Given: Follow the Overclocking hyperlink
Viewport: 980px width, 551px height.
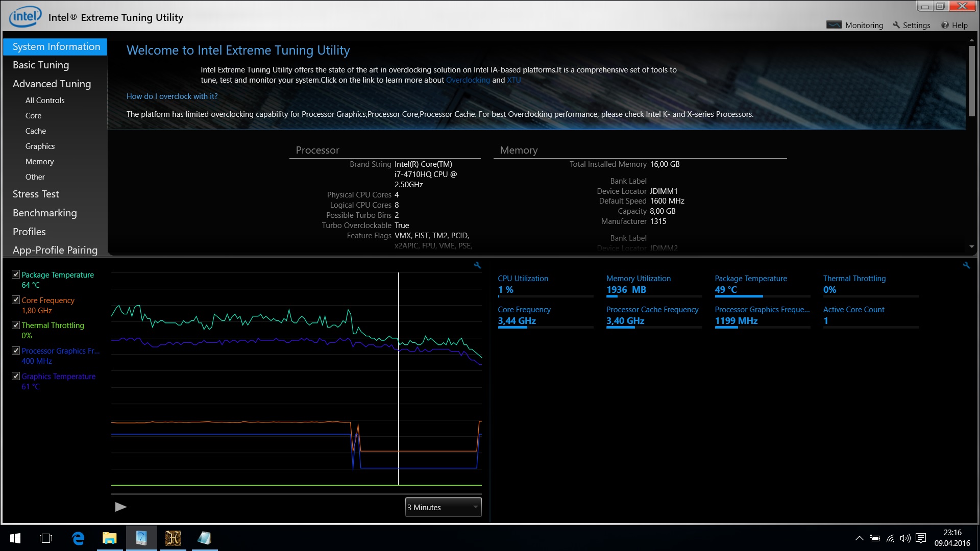Looking at the screenshot, I should point(468,80).
